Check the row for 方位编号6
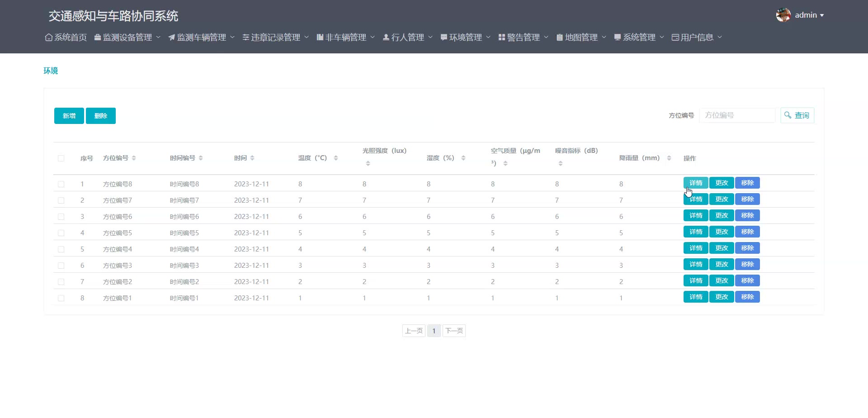Image resolution: width=868 pixels, height=418 pixels. click(x=61, y=217)
